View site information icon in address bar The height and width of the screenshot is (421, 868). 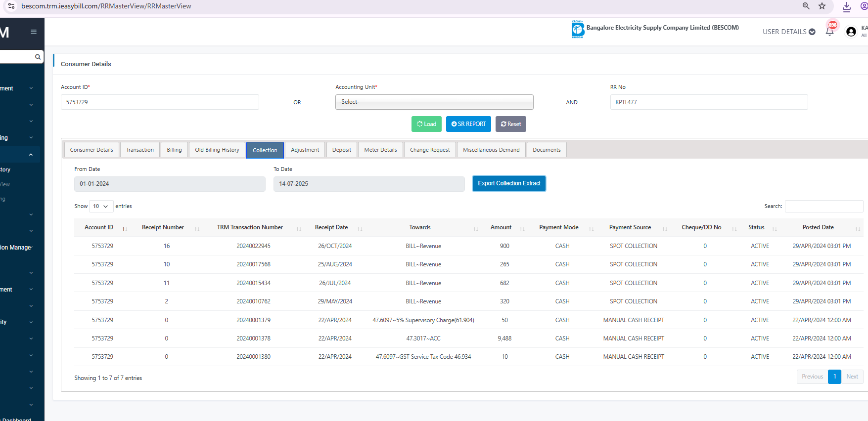(11, 6)
